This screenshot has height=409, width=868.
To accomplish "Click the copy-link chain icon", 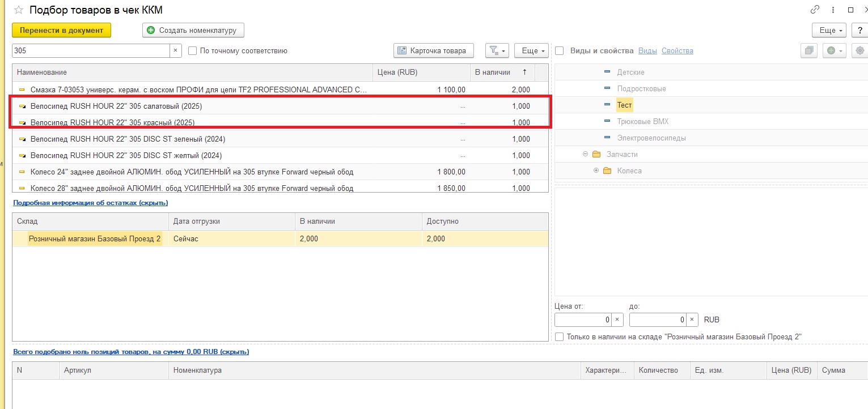I will [x=815, y=10].
